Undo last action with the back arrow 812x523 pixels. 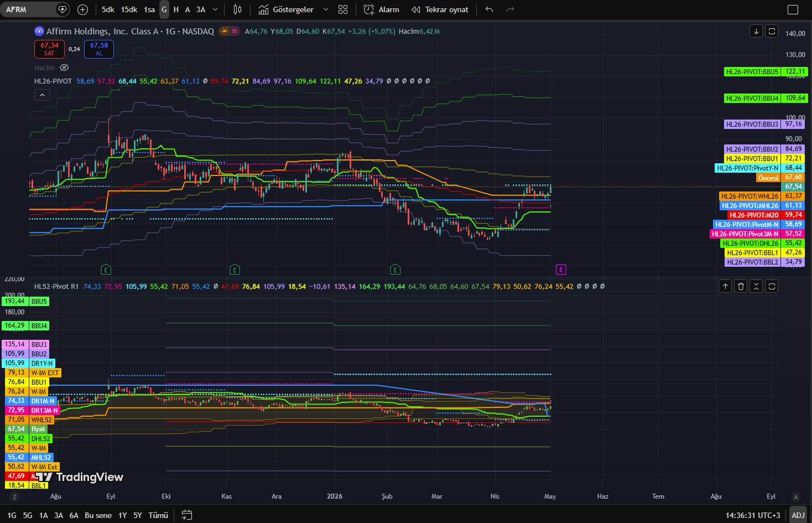pos(489,9)
